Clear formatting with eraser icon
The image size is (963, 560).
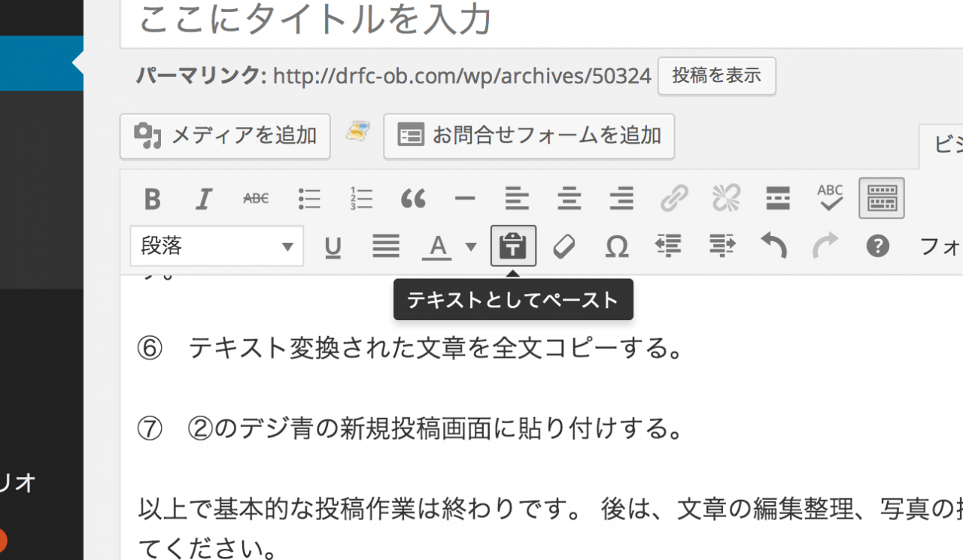[564, 246]
